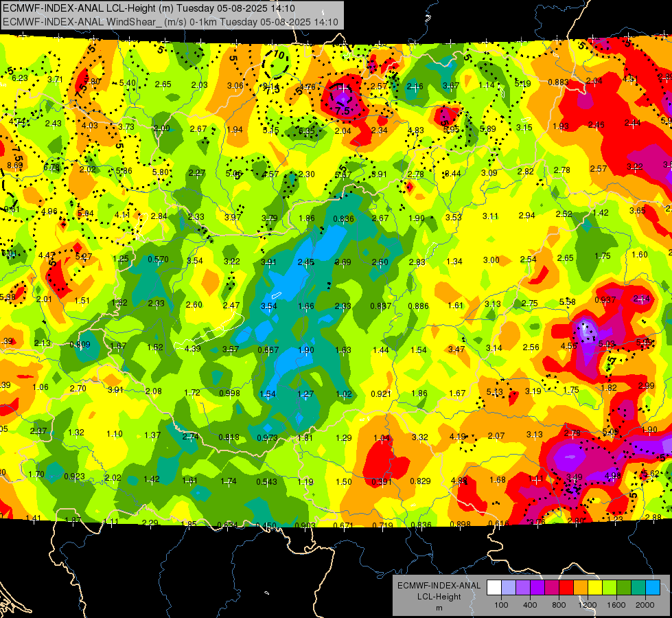This screenshot has width=672, height=618.
Task: Click the white swatch in the LCL-Height legend
Action: (494, 587)
